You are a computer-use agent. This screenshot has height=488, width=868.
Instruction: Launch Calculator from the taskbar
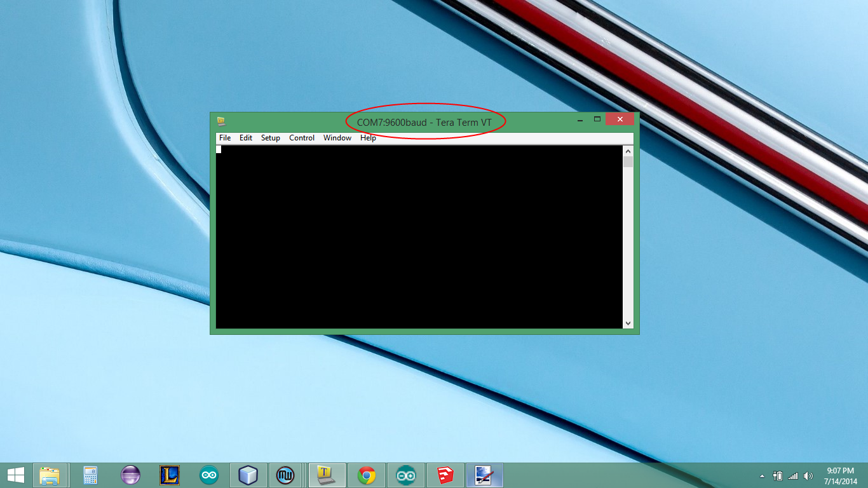[x=90, y=475]
